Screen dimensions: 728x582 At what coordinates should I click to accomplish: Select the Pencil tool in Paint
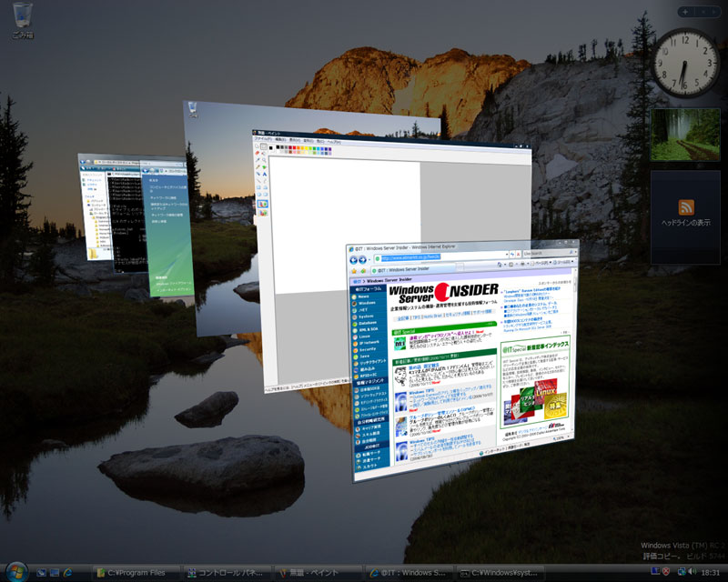point(258,166)
